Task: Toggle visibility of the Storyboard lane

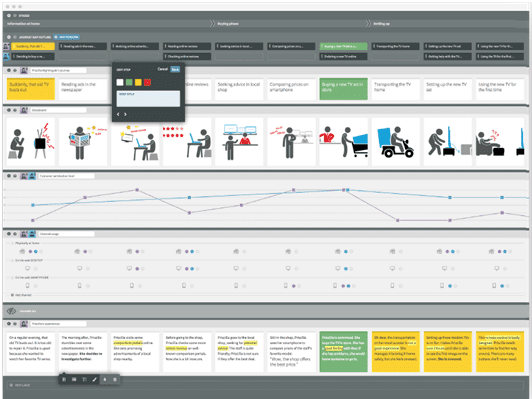Action: click(15, 110)
